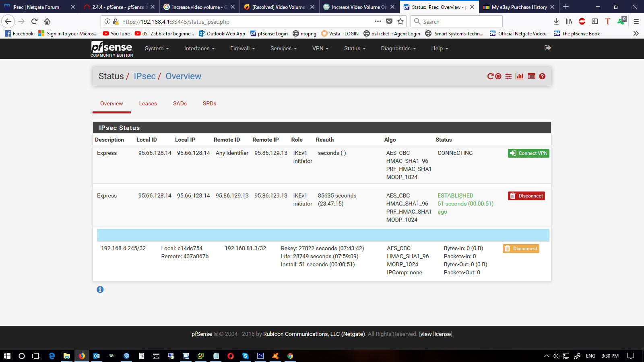Open the Firewall dropdown menu
This screenshot has width=644, height=362.
[x=242, y=48]
